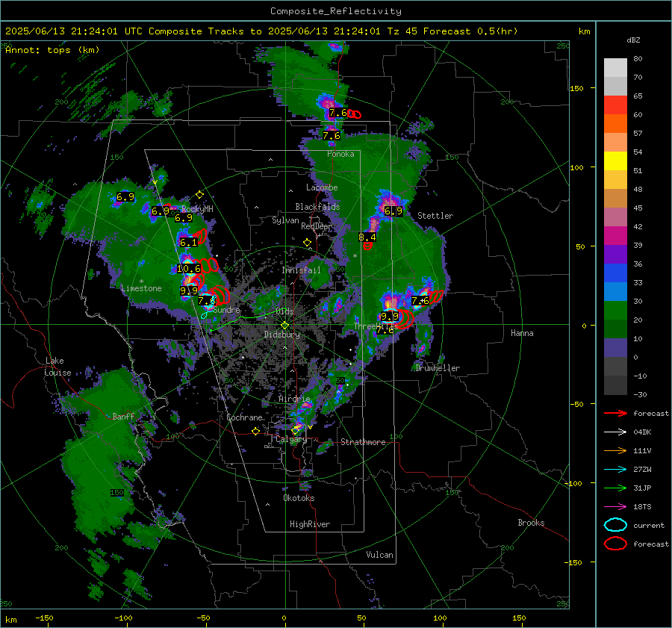Viewport: 672px width, 628px height.
Task: Click the Hanna town label
Action: (522, 333)
